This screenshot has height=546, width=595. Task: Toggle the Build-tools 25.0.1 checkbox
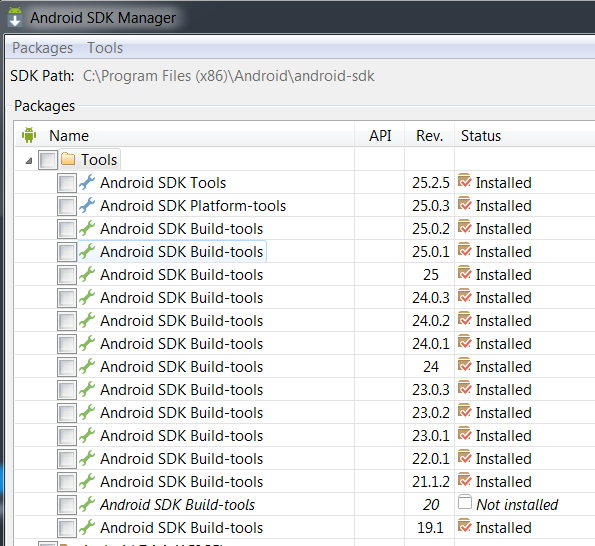click(x=67, y=252)
